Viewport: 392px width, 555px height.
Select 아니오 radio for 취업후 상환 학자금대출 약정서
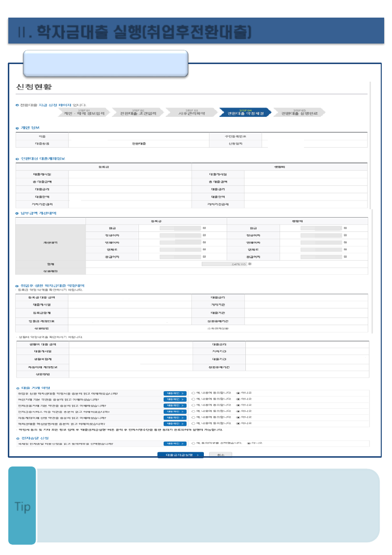[x=238, y=393]
